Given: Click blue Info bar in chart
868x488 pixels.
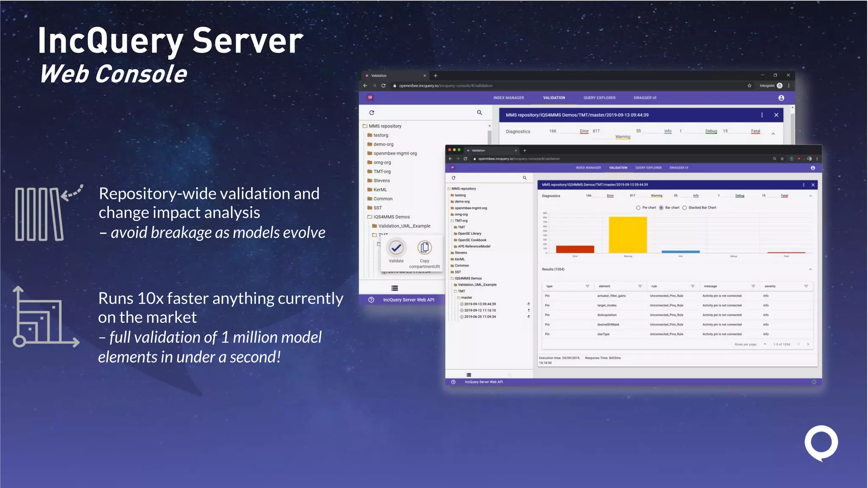Looking at the screenshot, I should point(681,252).
